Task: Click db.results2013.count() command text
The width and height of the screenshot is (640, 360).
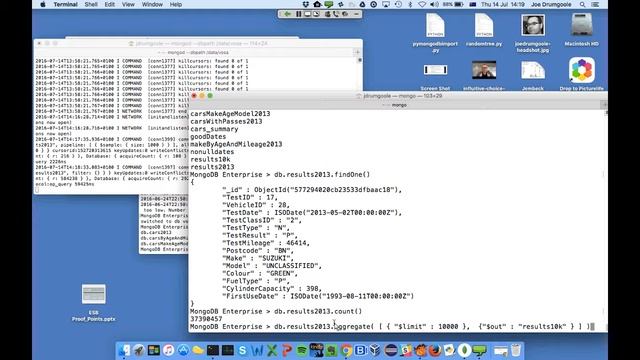Action: point(318,311)
